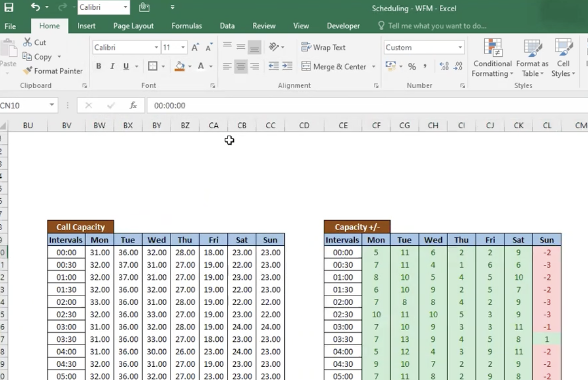Click the Percent Style icon
The width and height of the screenshot is (588, 380).
click(x=412, y=67)
